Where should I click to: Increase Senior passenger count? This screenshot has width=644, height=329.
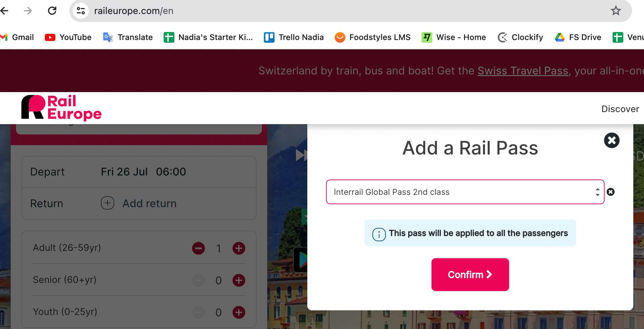click(239, 280)
